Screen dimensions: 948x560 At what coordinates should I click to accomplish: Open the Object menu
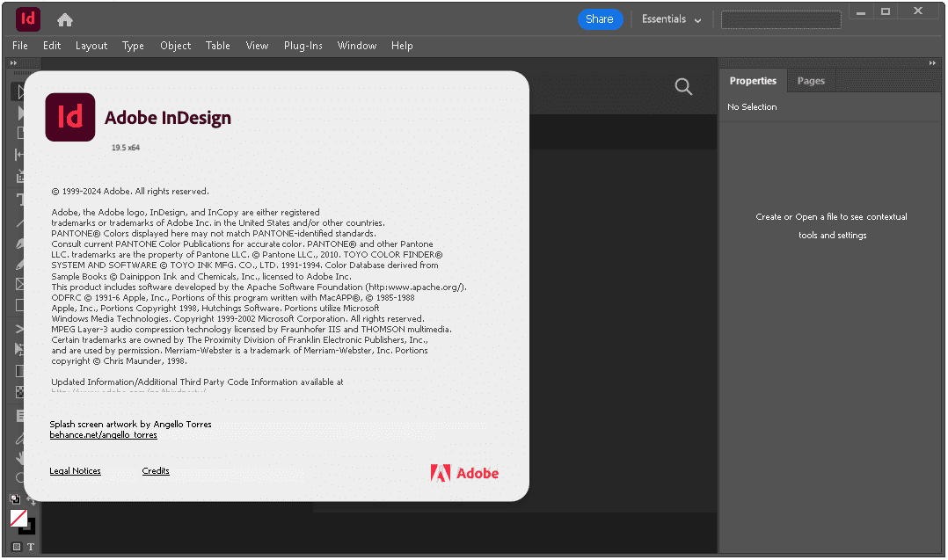tap(175, 46)
